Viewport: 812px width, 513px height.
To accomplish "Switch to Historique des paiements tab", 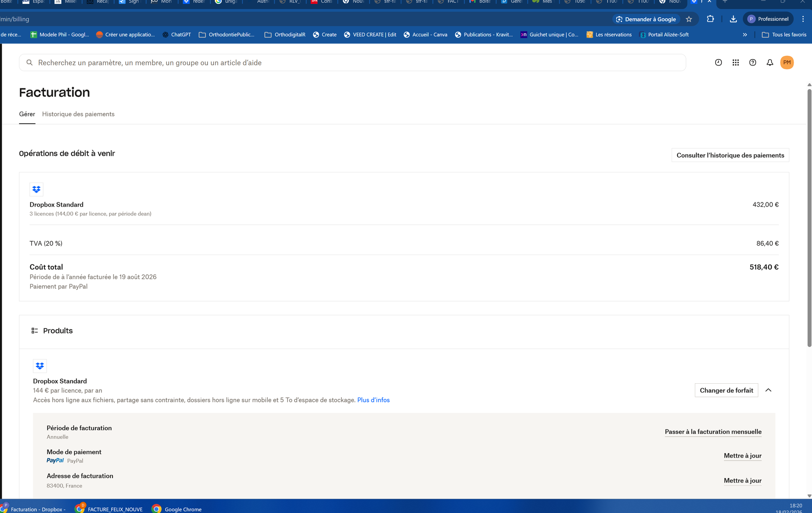I will click(x=78, y=114).
